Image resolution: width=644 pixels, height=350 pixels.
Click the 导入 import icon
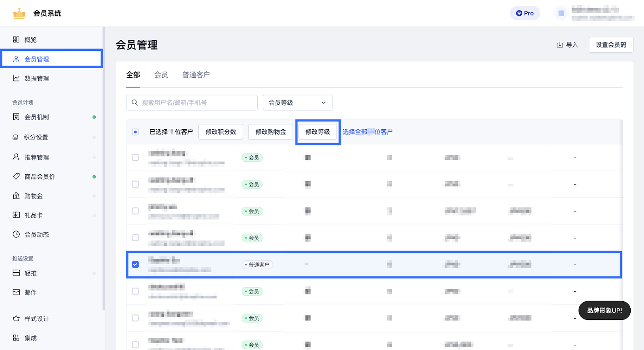click(559, 45)
